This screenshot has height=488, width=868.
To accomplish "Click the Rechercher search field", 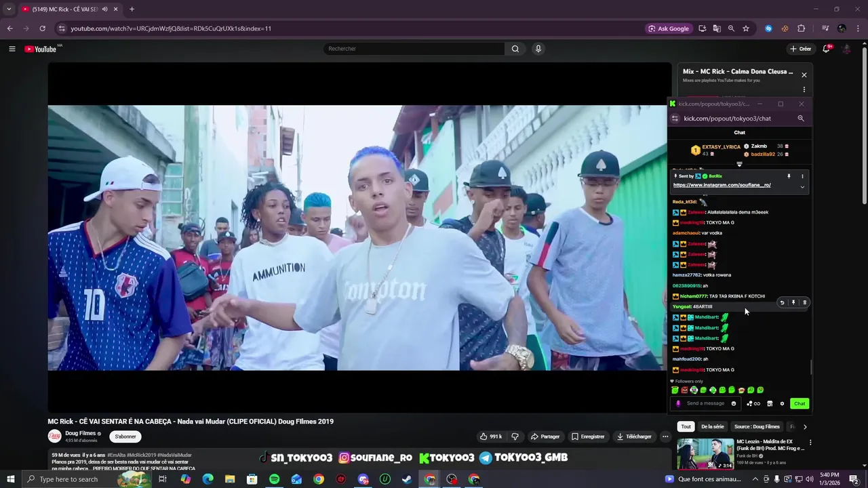I will pyautogui.click(x=414, y=49).
